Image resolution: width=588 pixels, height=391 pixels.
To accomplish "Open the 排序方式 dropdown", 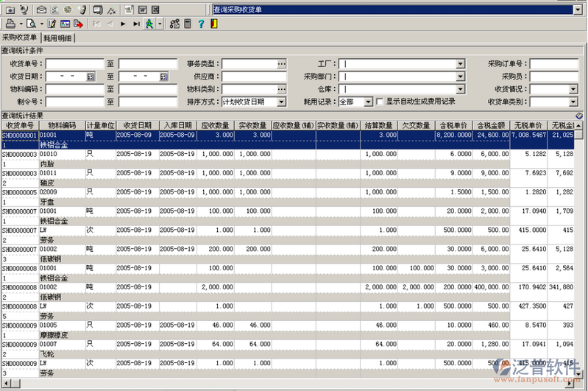I will tap(281, 102).
